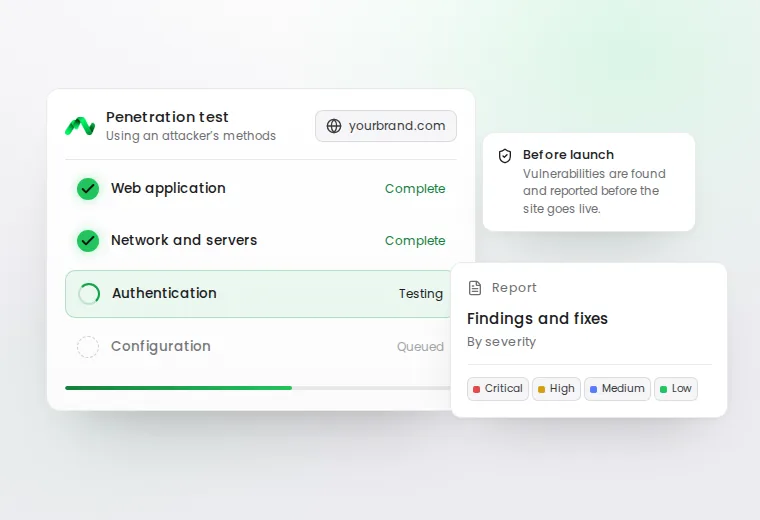Click the document icon next to Report
The width and height of the screenshot is (760, 520).
click(475, 288)
